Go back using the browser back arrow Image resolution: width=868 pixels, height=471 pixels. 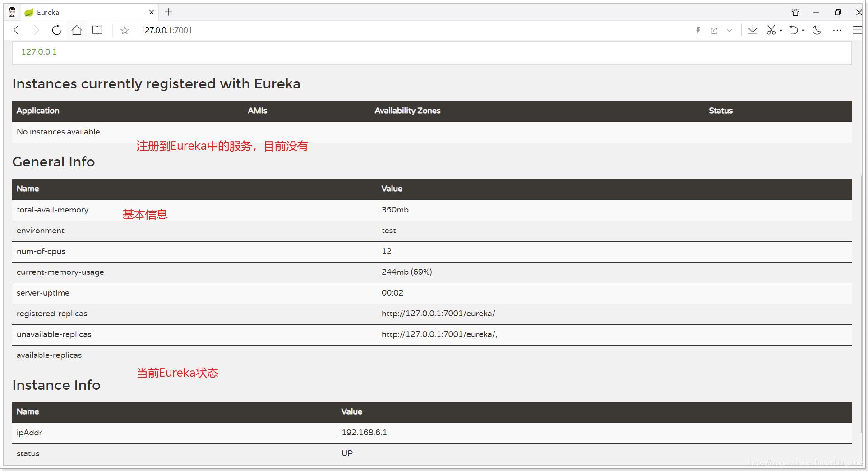tap(17, 30)
